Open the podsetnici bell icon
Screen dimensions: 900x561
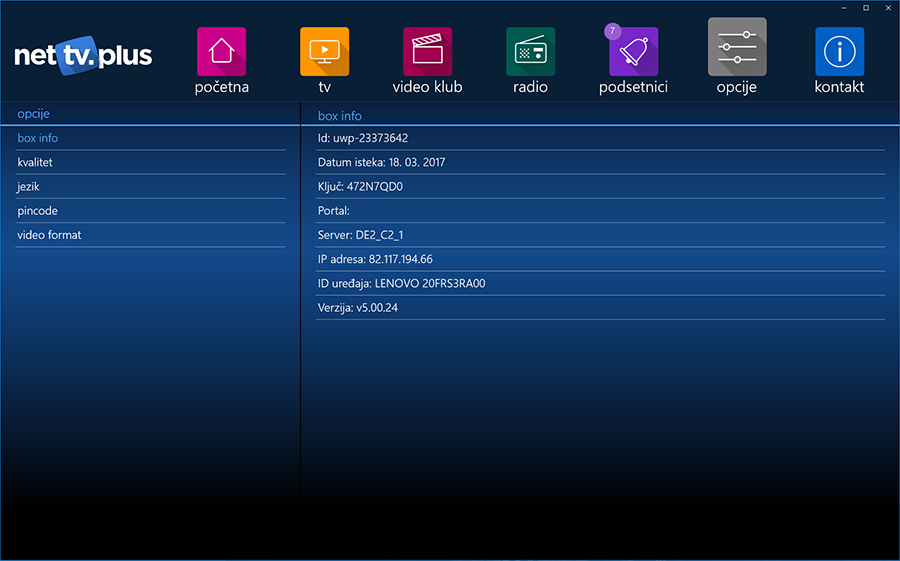tap(634, 52)
